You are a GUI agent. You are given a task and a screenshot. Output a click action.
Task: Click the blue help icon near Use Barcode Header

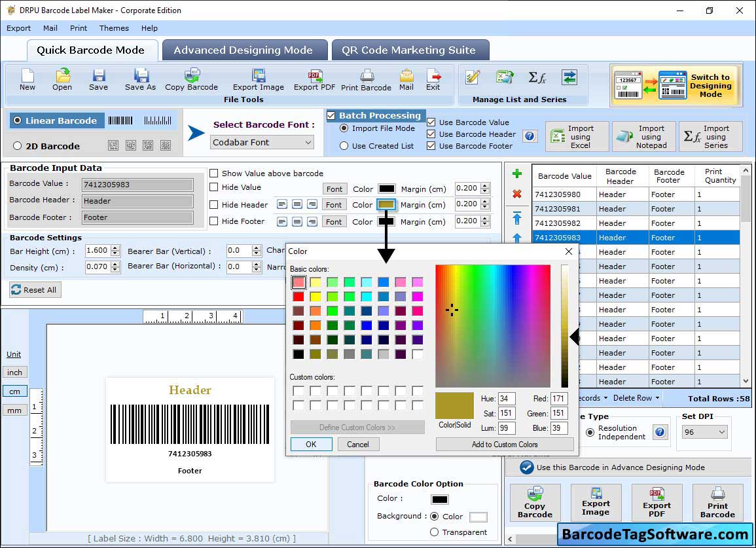tap(530, 136)
